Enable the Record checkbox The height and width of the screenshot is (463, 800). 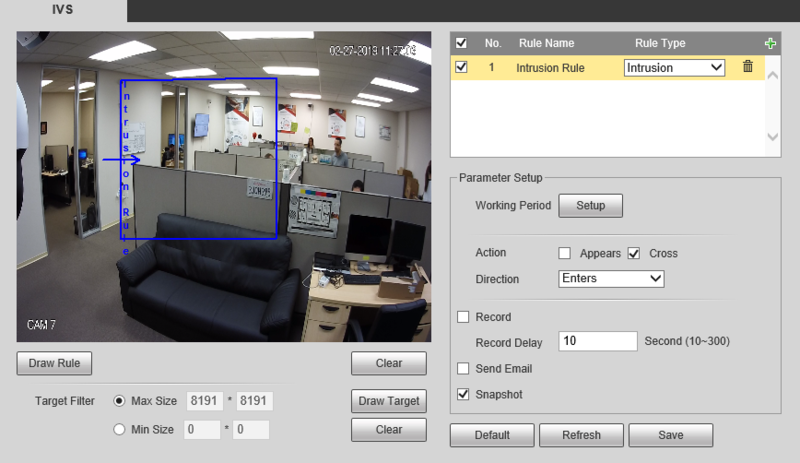(x=463, y=317)
